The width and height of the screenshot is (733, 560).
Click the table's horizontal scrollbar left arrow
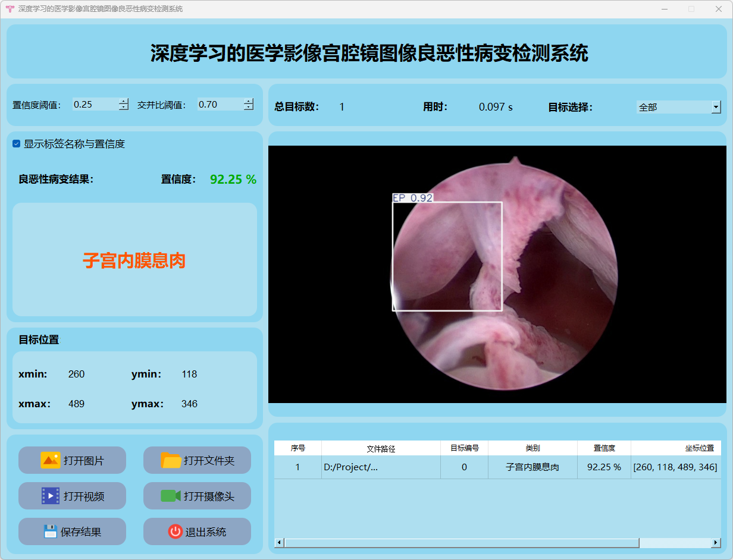[279, 543]
